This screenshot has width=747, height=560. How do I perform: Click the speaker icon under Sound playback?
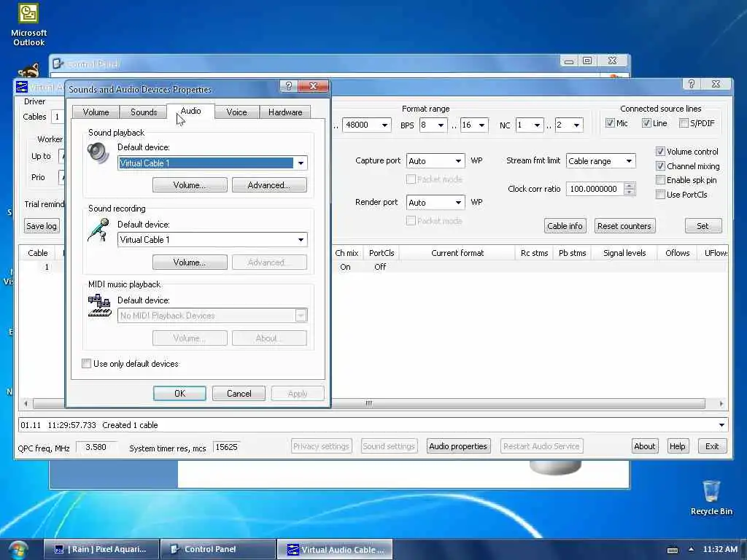(98, 153)
